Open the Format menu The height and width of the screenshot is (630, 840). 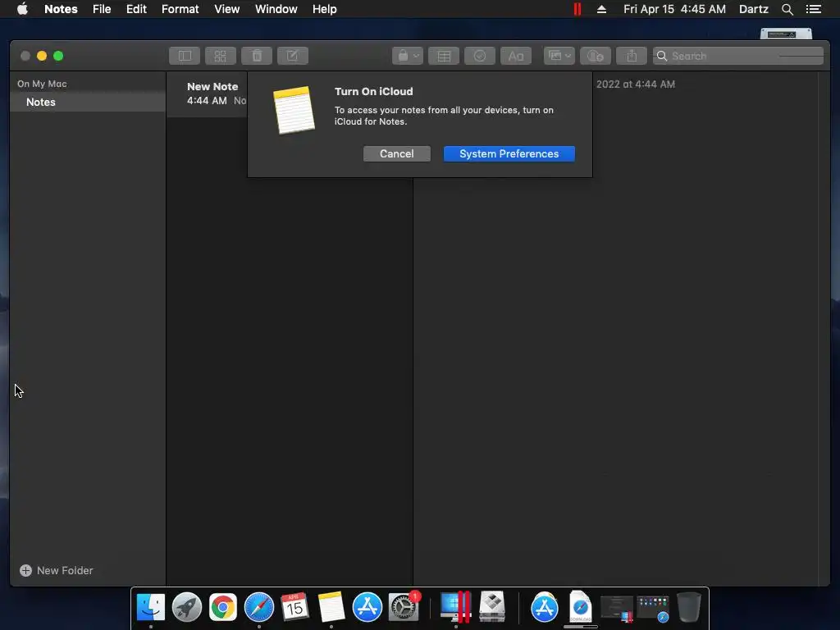tap(180, 9)
